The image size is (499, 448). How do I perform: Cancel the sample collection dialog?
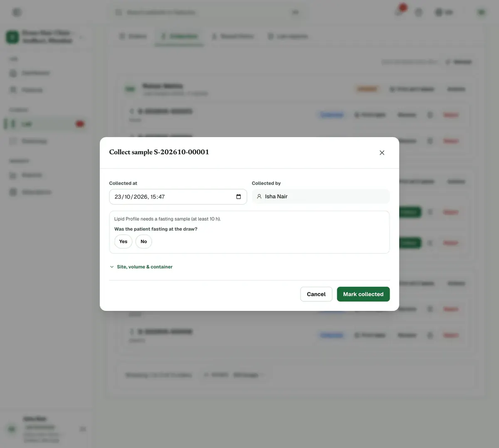coord(316,294)
